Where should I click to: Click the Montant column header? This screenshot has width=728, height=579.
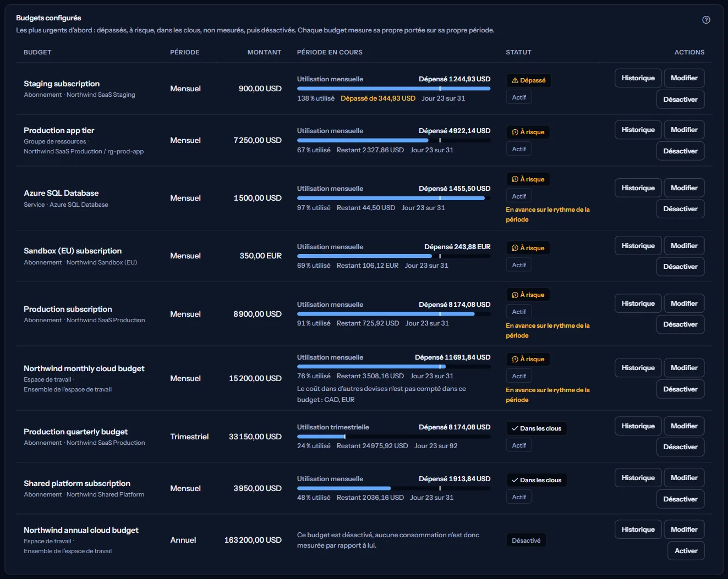tap(264, 52)
